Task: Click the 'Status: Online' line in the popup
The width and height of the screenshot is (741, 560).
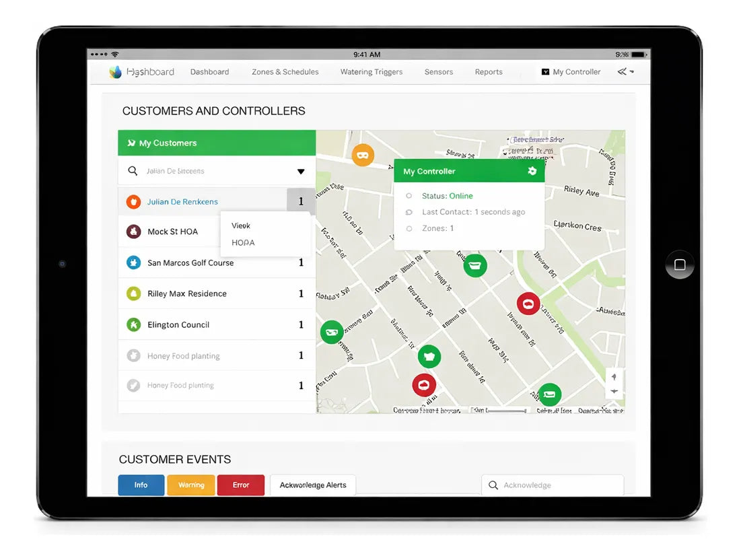Action: coord(447,196)
